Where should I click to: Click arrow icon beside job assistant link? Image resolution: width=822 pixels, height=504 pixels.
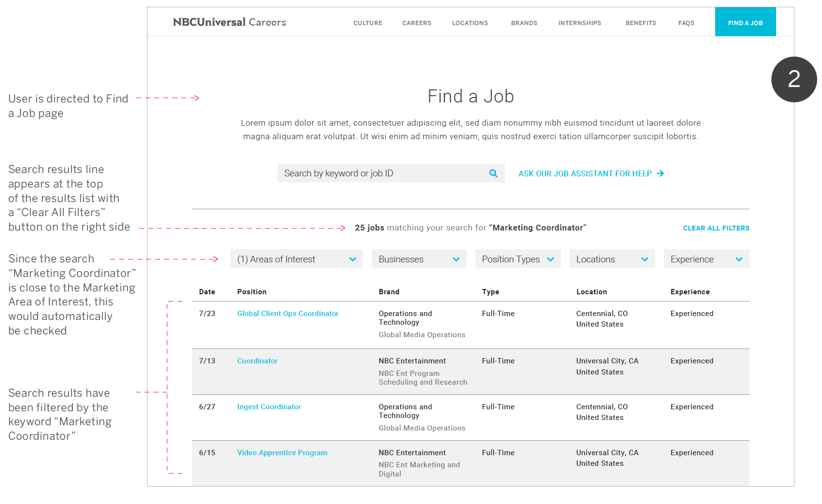click(661, 173)
